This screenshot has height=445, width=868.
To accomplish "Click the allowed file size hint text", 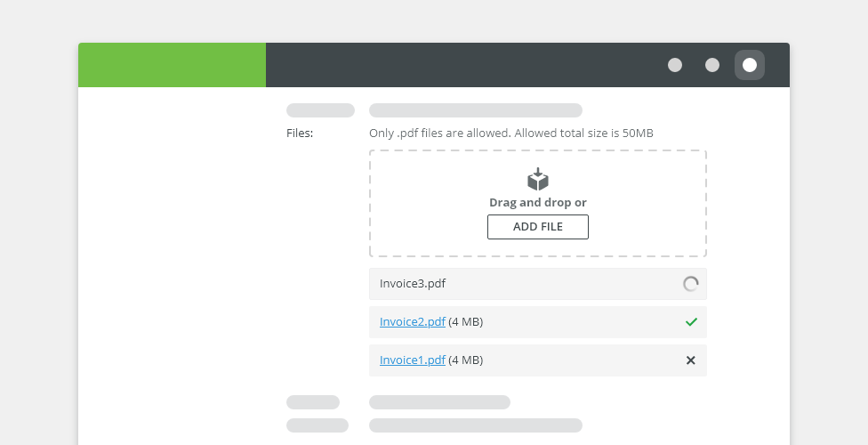I will tap(511, 133).
